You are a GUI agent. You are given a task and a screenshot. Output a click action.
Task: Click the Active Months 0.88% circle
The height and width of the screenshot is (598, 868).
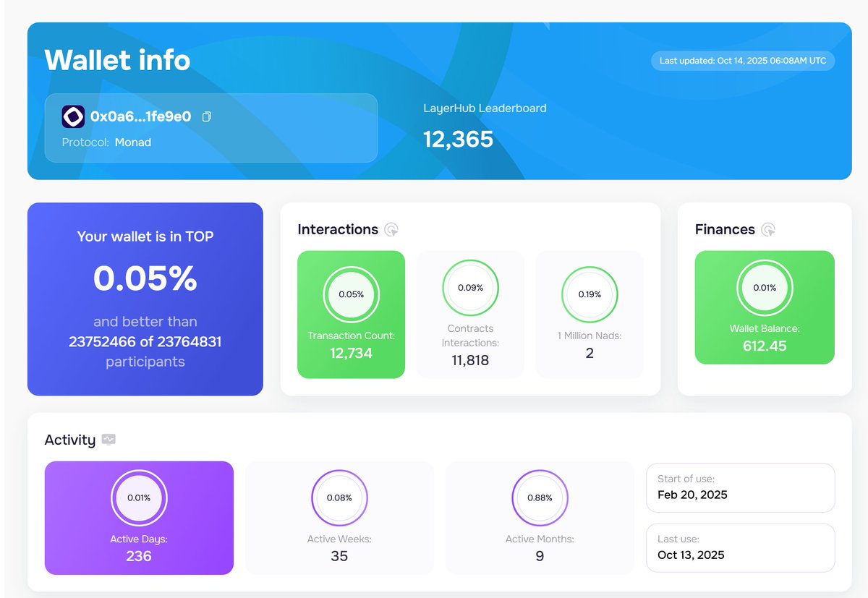(x=540, y=497)
